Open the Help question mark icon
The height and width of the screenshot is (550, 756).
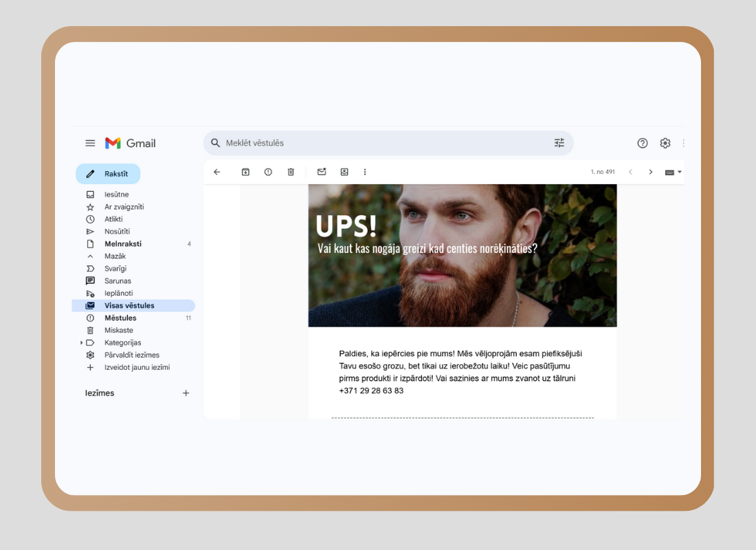[643, 143]
